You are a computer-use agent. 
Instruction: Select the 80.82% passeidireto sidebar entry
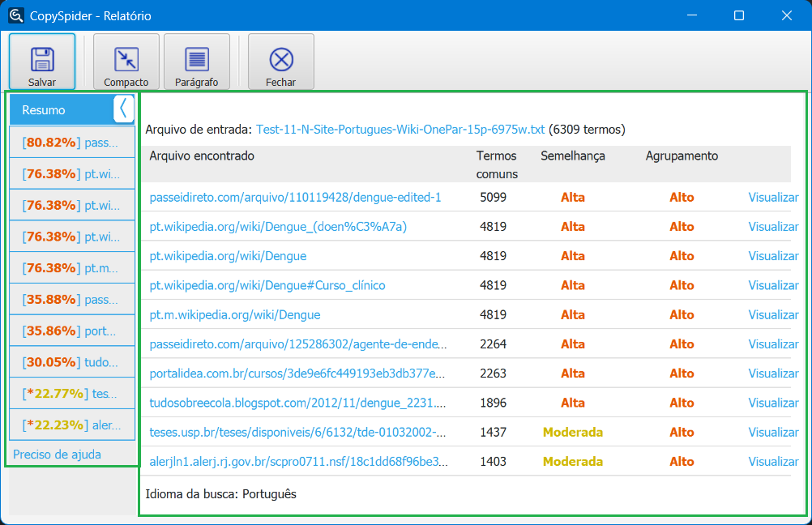[x=71, y=143]
